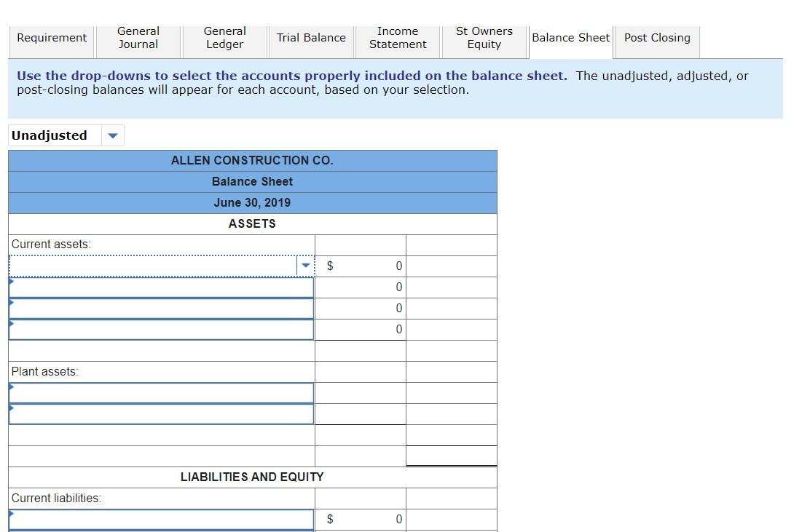Viewport: 810px width, 532px height.
Task: Select the Balance Sheet tab
Action: tap(570, 38)
